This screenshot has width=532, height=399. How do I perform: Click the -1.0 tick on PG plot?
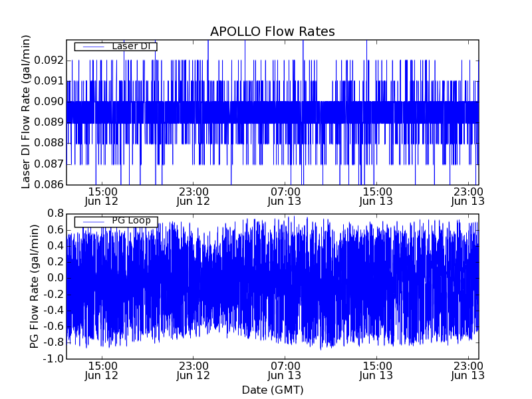(x=54, y=358)
